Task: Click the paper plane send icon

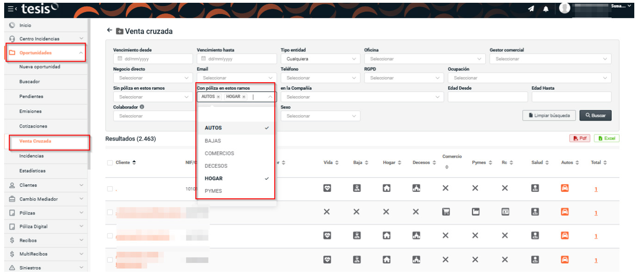Action: [x=531, y=9]
